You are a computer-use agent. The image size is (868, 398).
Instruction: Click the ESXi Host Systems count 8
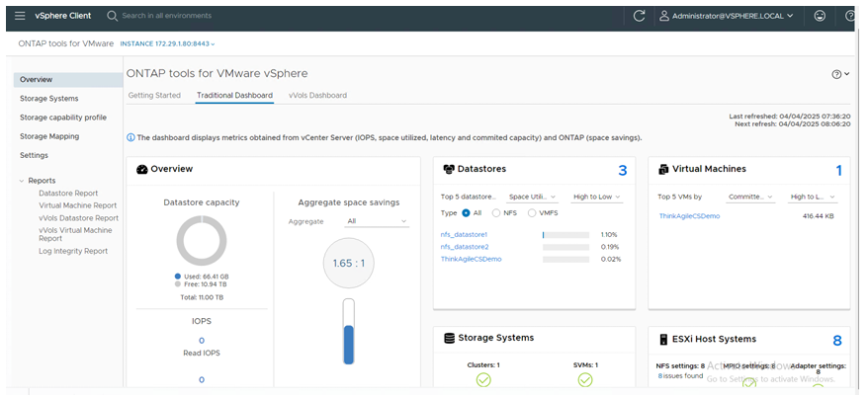point(837,341)
